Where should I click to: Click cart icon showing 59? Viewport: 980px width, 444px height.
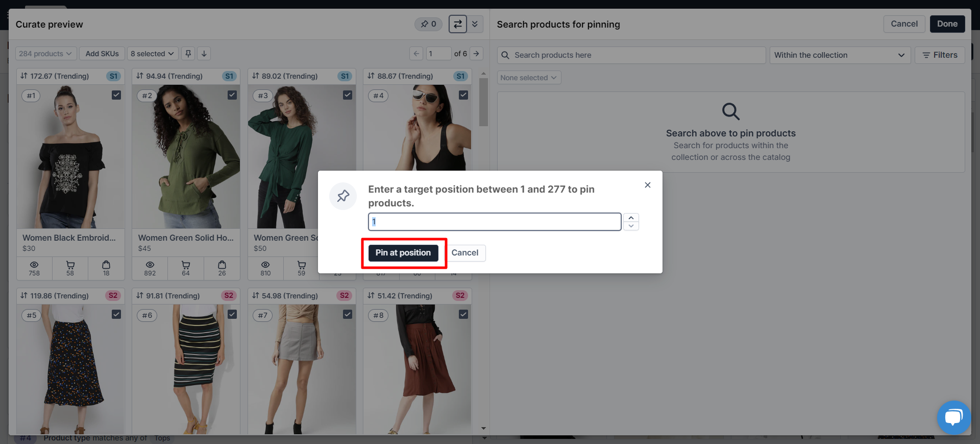302,265
